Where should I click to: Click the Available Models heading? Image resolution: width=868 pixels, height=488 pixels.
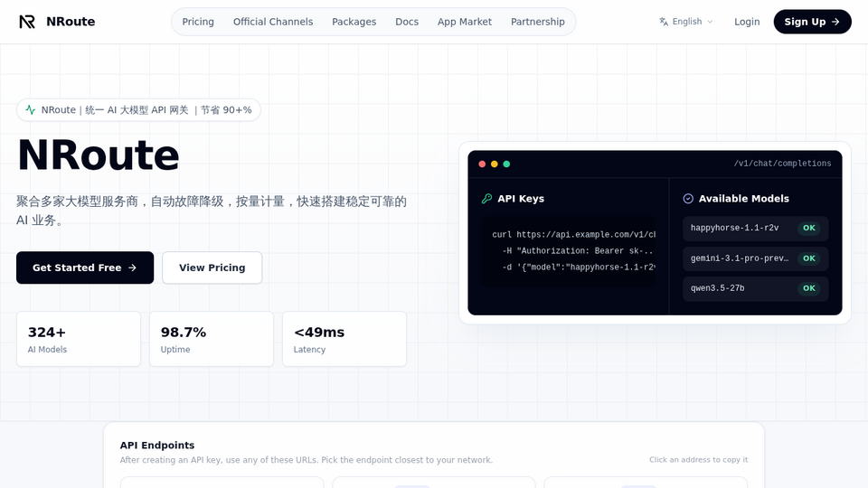click(x=744, y=199)
